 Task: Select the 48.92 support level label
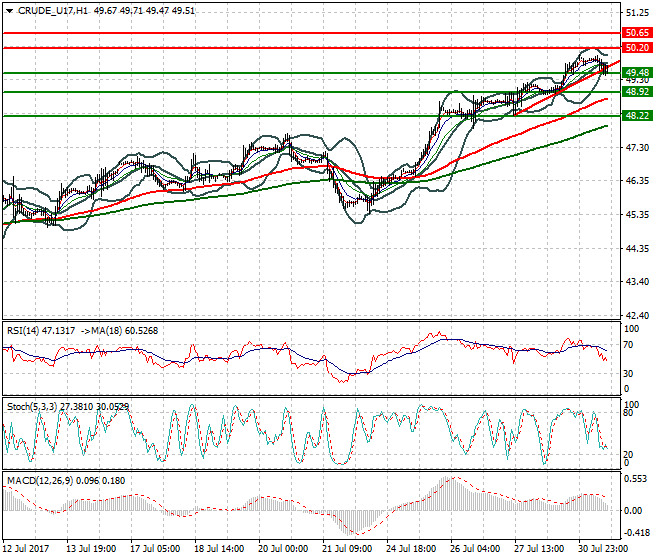pos(637,91)
